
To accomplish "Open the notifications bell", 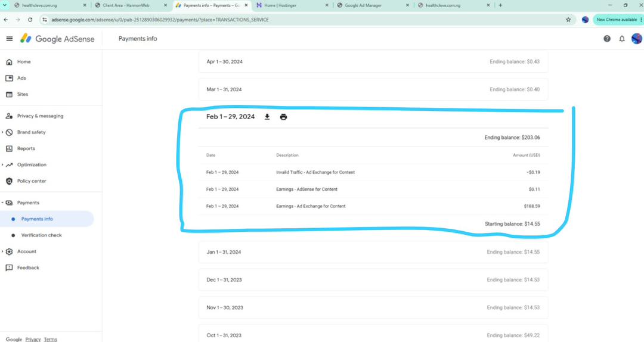I will click(x=622, y=39).
